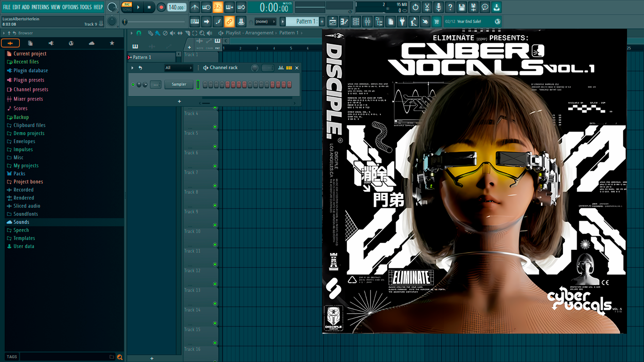Toggle PAT/SONG playback mode

pyautogui.click(x=127, y=7)
